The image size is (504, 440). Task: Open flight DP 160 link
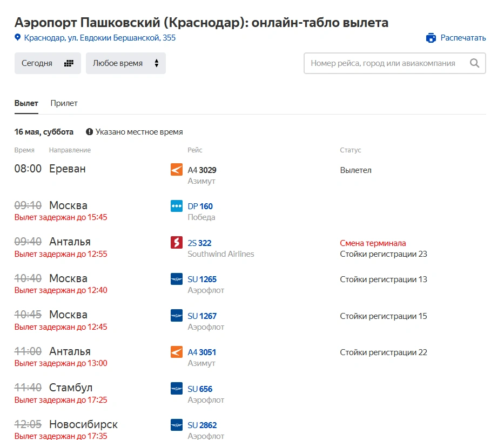(x=200, y=206)
